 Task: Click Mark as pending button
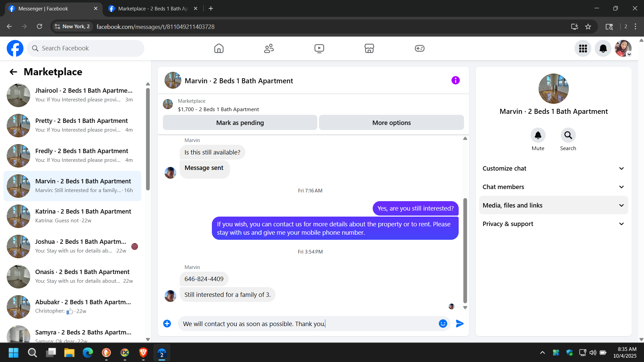click(x=240, y=123)
